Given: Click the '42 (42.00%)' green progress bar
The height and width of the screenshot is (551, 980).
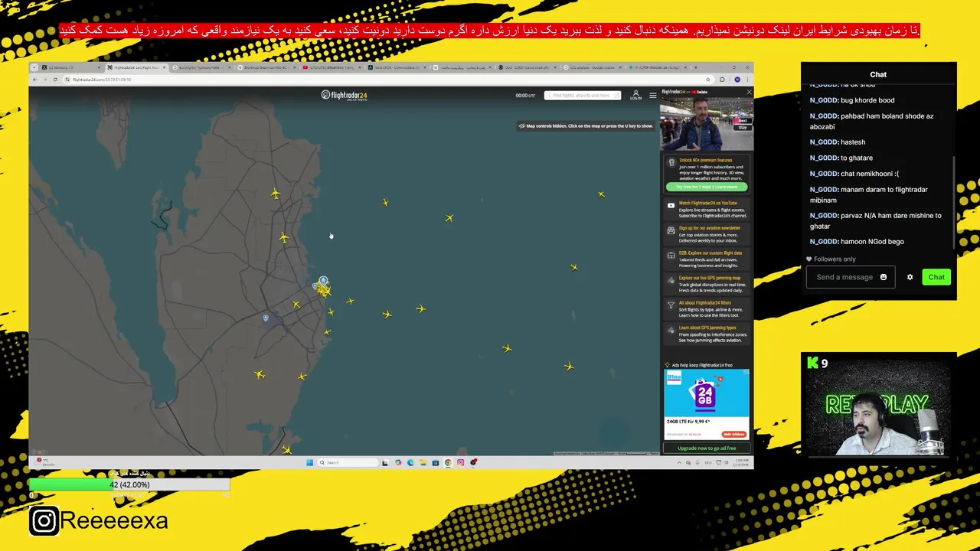Looking at the screenshot, I should (129, 484).
